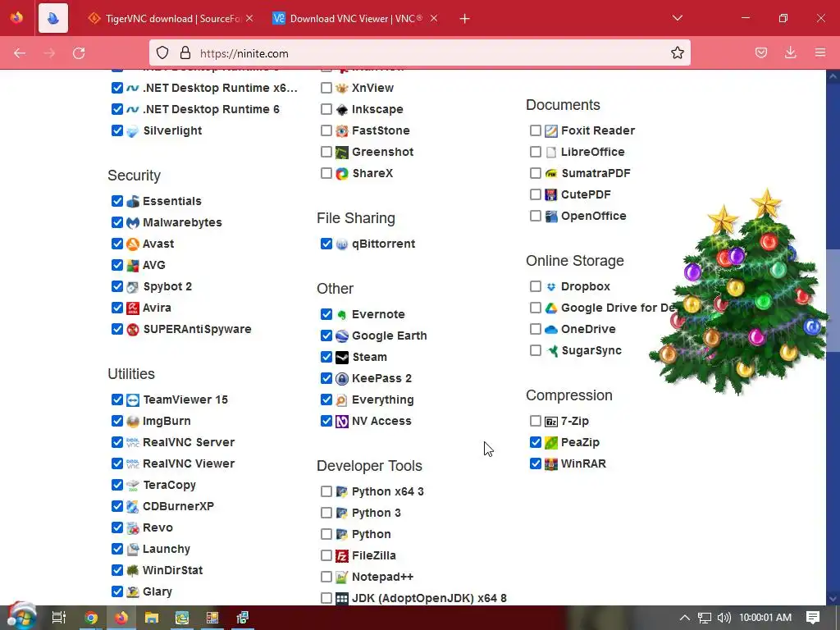
Task: Click the PeaZip icon
Action: [x=550, y=442]
